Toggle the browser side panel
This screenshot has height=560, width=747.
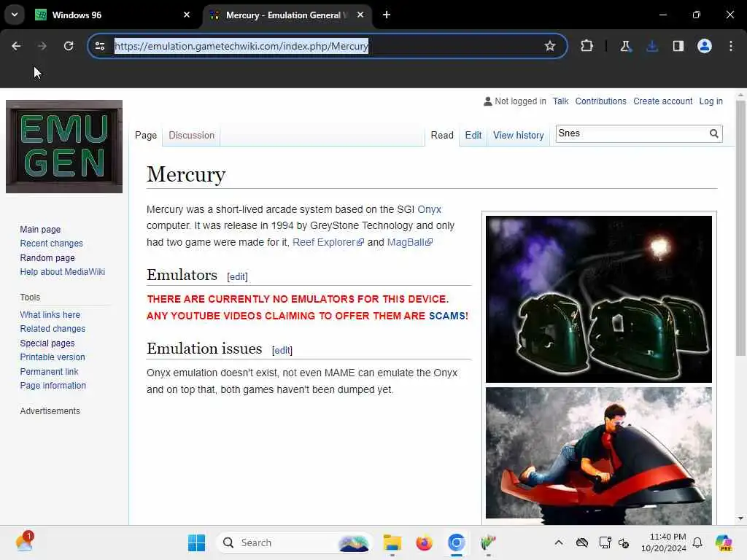pos(678,46)
